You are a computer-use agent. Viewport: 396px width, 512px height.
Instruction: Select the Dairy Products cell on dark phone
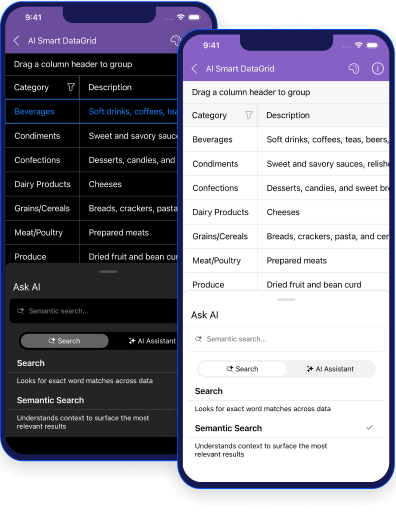[x=42, y=184]
